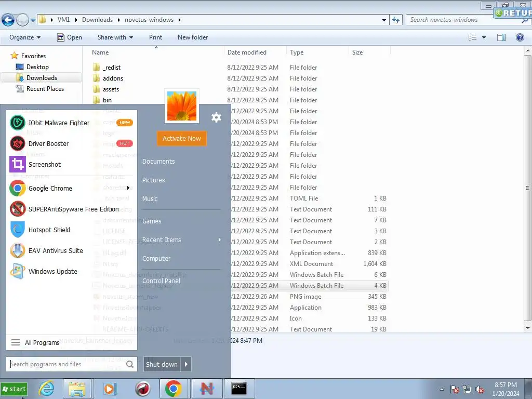Select Recent Places in Favorites

[45, 88]
